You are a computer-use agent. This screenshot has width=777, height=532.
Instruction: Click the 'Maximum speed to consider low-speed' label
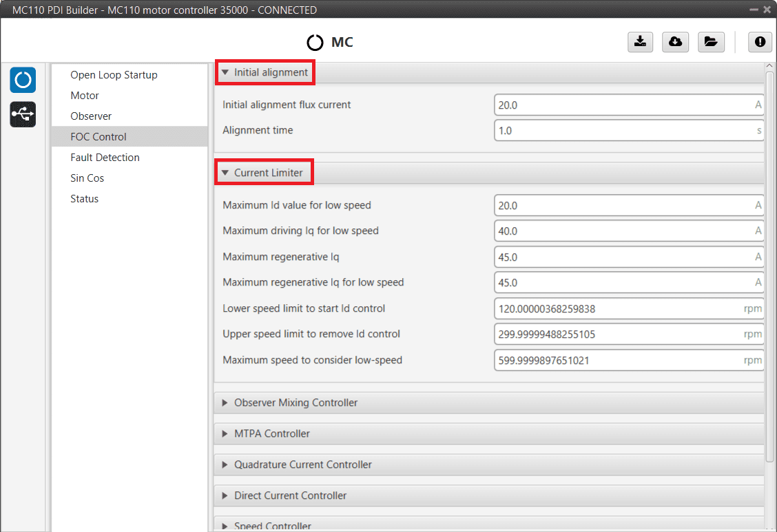(x=312, y=360)
